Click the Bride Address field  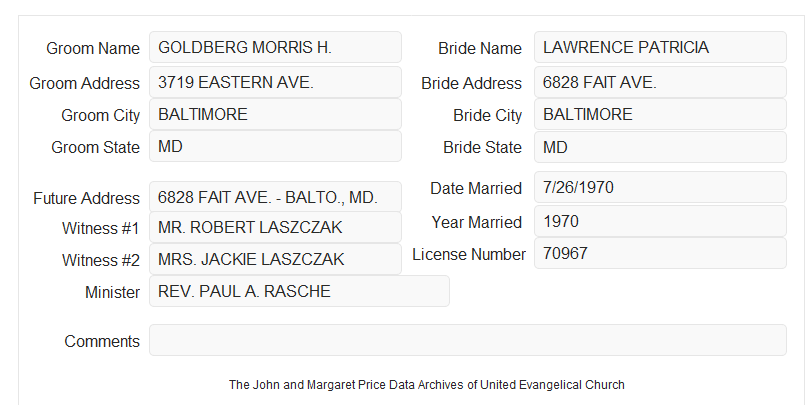coord(660,82)
